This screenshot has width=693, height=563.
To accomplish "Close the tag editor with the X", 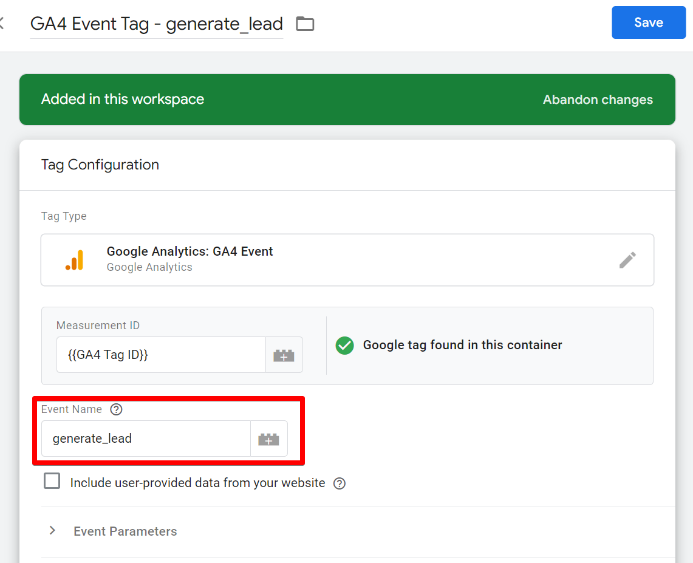I will point(3,23).
